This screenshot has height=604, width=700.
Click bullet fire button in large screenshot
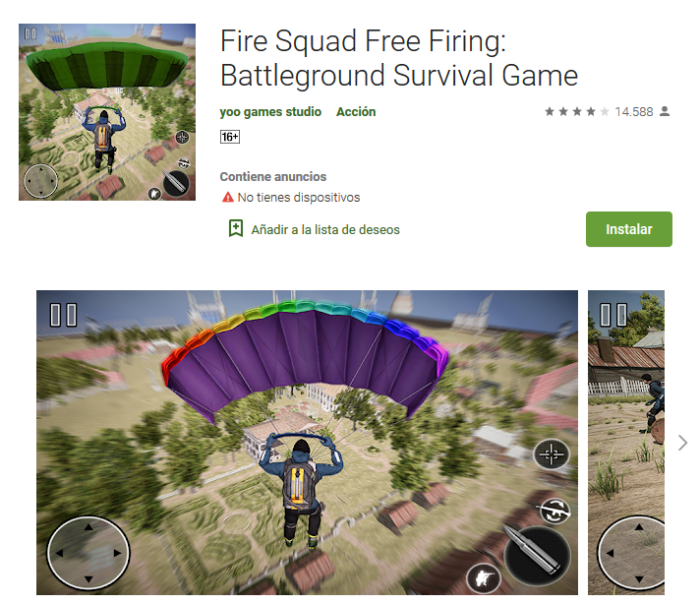click(x=538, y=555)
